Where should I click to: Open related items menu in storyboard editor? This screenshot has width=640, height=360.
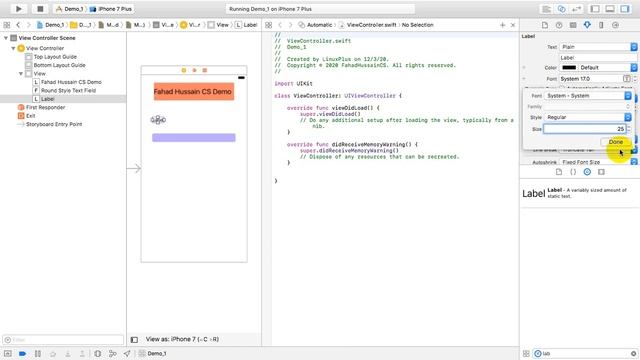click(x=7, y=25)
